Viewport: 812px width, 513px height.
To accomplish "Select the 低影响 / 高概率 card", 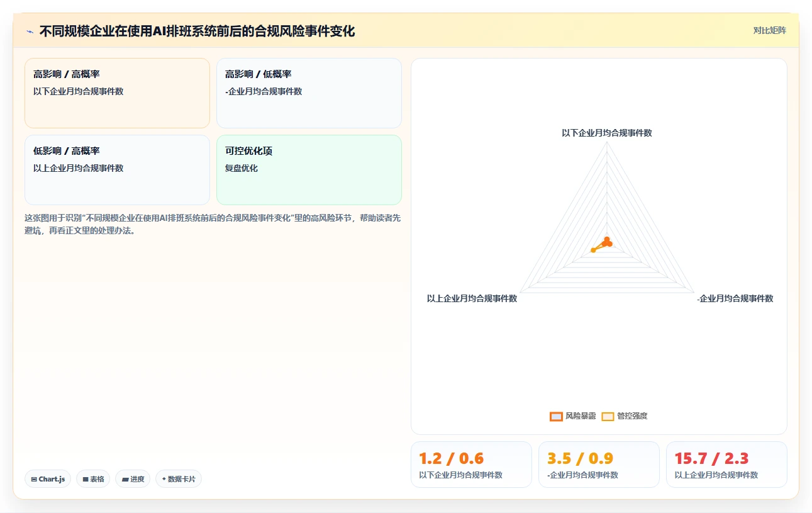I will [117, 170].
